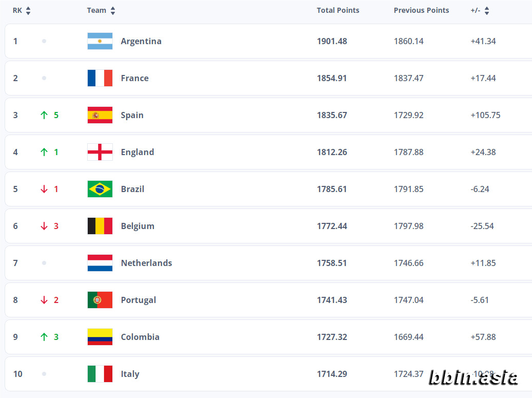Image resolution: width=532 pixels, height=398 pixels.
Task: Sort table by Team column arrows
Action: pyautogui.click(x=113, y=10)
